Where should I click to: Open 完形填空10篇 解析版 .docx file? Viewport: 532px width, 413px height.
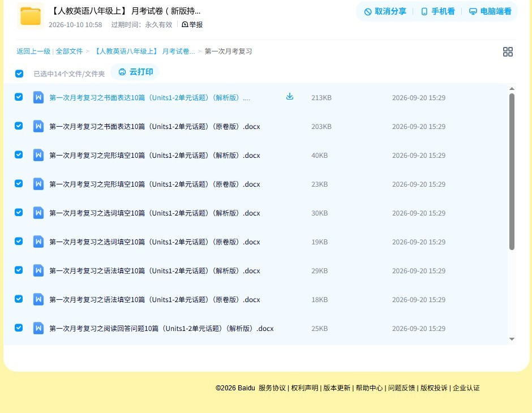tap(155, 155)
